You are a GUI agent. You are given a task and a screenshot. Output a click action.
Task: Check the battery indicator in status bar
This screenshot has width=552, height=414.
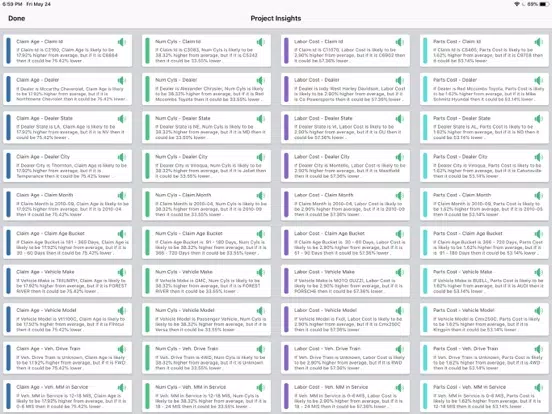pos(544,4)
